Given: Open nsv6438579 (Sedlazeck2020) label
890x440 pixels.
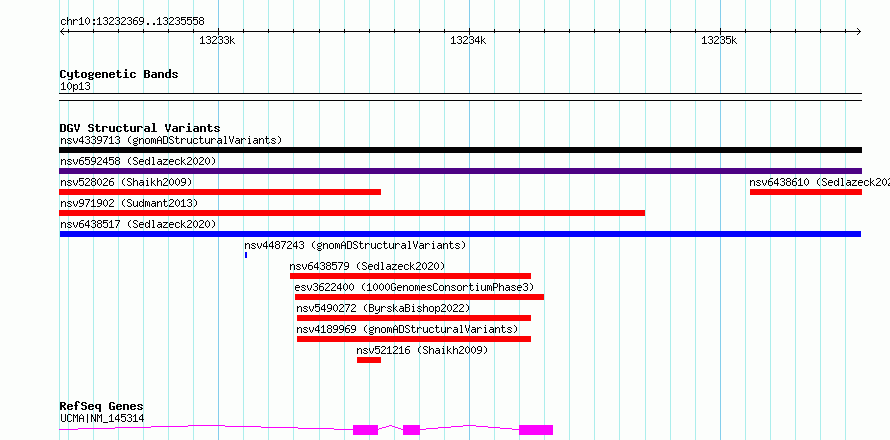Looking at the screenshot, I should pyautogui.click(x=367, y=266).
